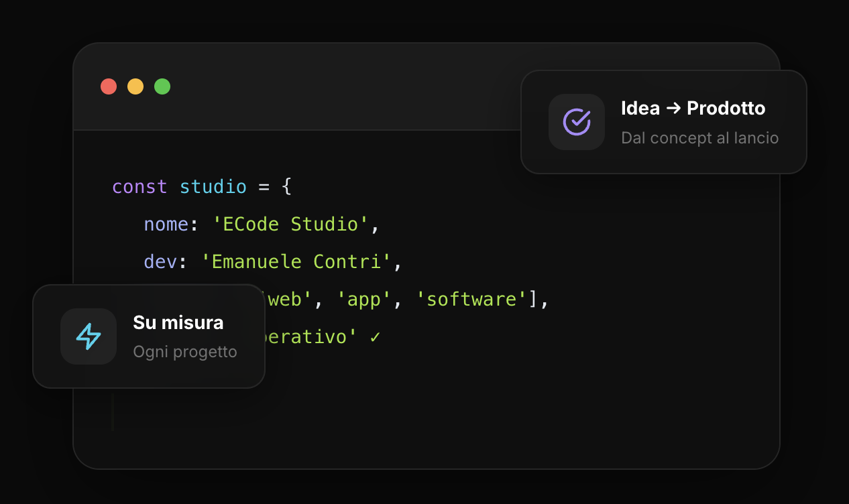Screen dimensions: 849x504
Task: Click the purple checkmark circle icon
Action: pyautogui.click(x=577, y=122)
